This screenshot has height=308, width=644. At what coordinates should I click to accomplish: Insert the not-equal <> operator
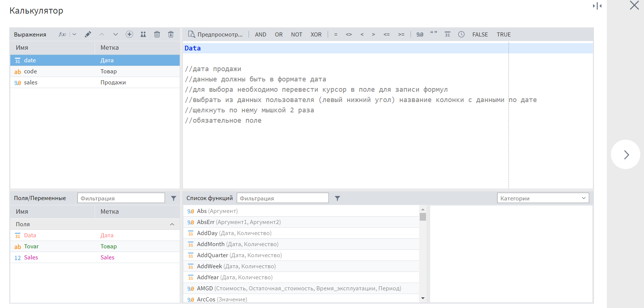(349, 34)
